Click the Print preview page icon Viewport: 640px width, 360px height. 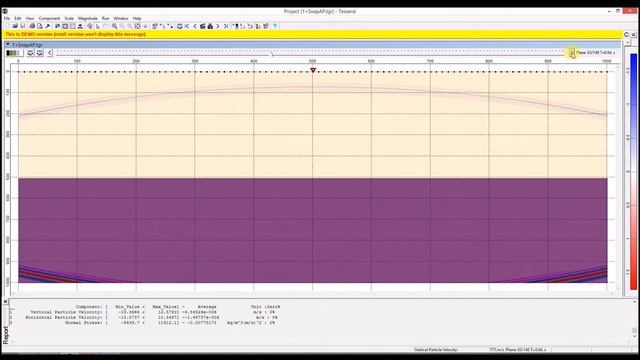pyautogui.click(x=40, y=26)
